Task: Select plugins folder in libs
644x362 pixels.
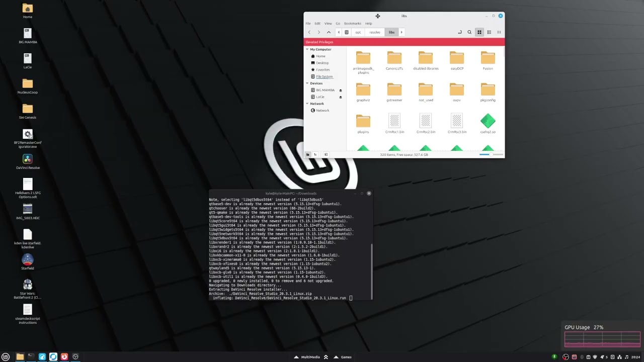Action: click(363, 124)
